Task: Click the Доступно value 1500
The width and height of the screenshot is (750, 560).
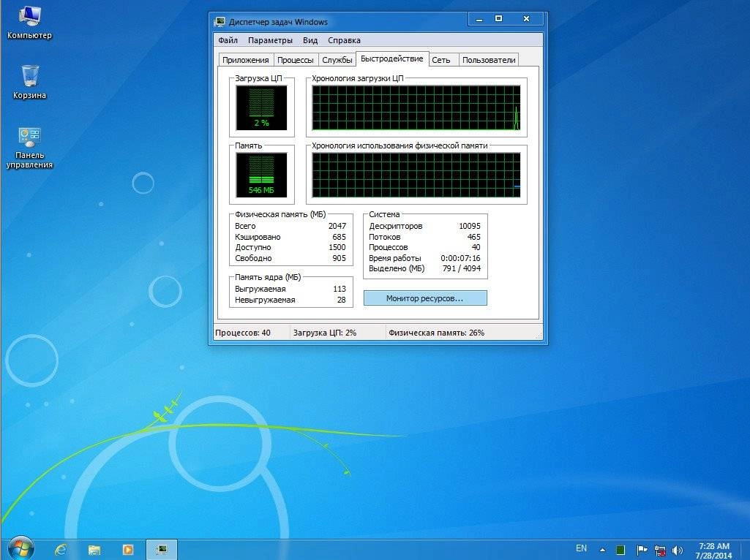Action: click(337, 248)
